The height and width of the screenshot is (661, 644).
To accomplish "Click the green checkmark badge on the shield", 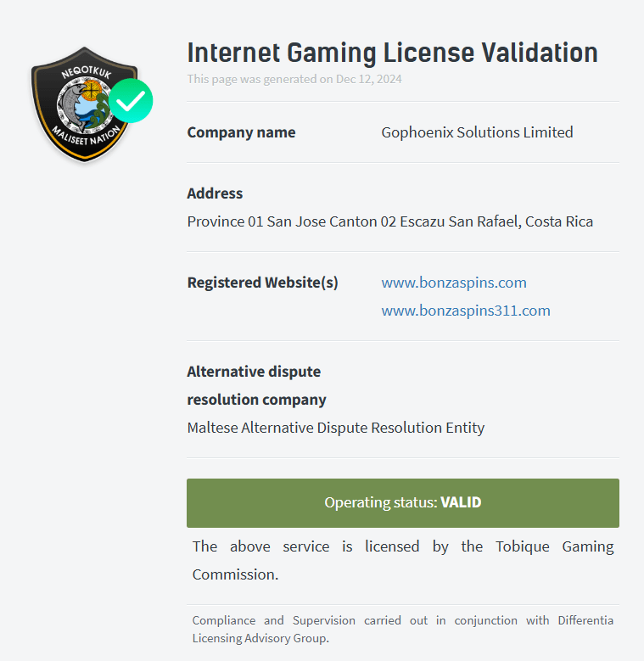I will pyautogui.click(x=131, y=101).
